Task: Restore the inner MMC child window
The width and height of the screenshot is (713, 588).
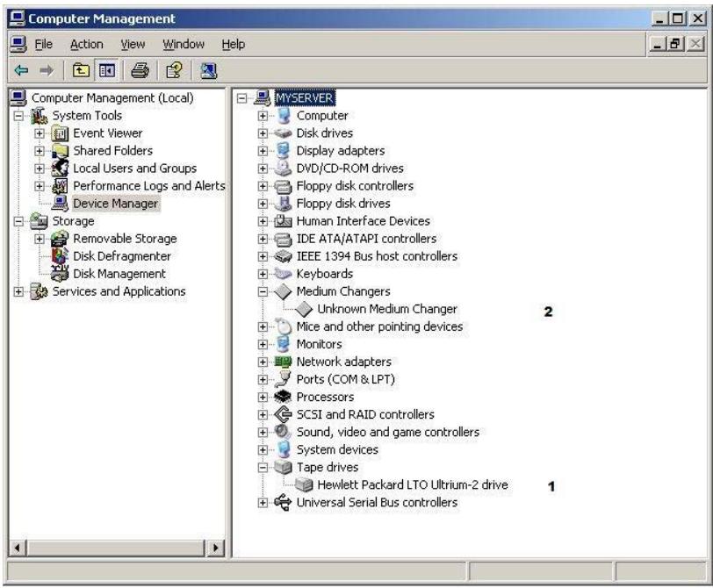Action: coord(676,44)
